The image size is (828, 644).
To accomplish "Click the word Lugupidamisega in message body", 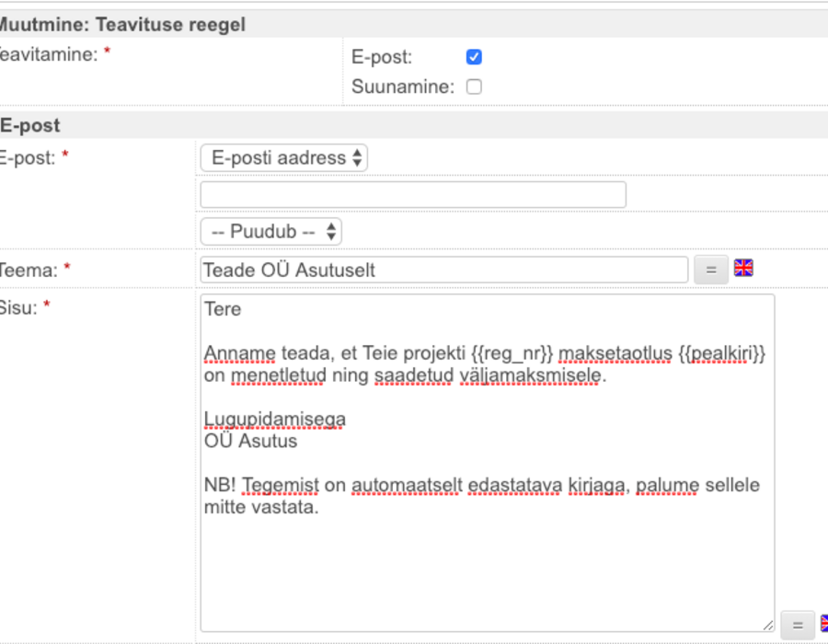I will coord(274,420).
